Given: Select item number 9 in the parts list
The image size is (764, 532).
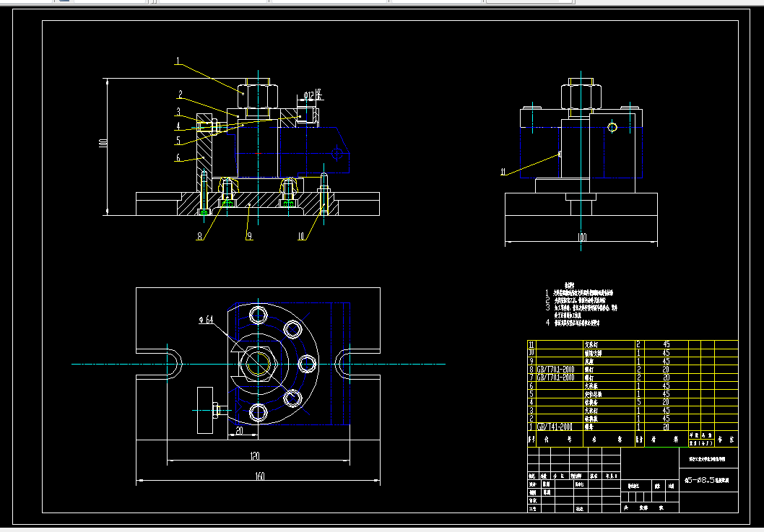Looking at the screenshot, I should [x=531, y=361].
